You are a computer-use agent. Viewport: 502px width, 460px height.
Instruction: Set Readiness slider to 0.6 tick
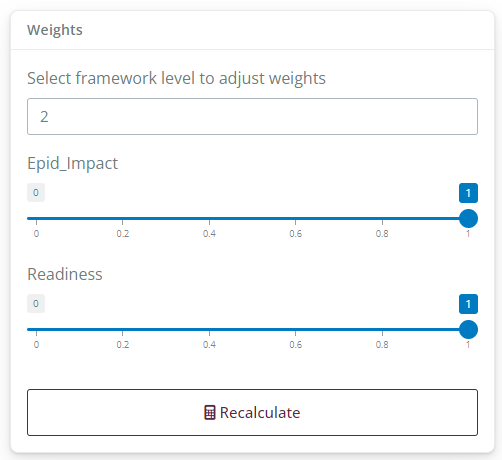coord(296,330)
